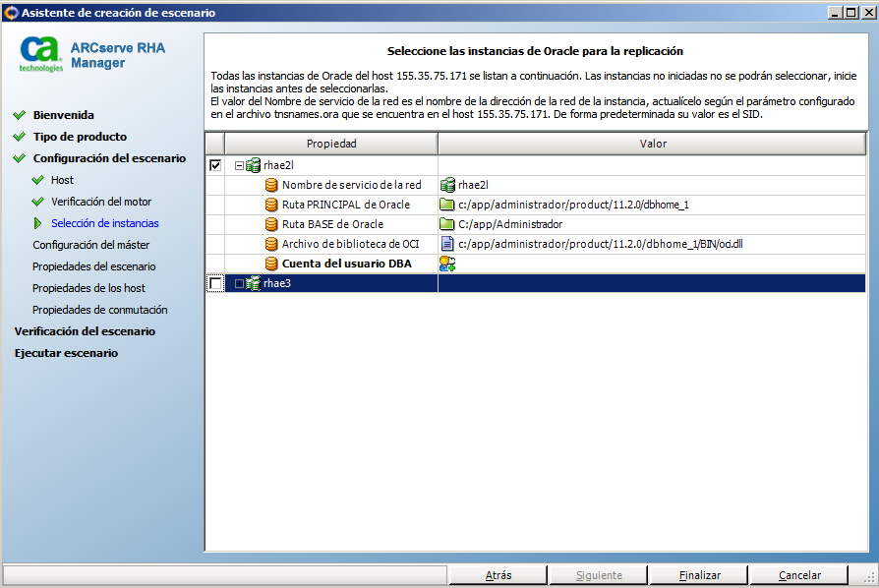Click the resize grip beside Cancelar

(868, 577)
